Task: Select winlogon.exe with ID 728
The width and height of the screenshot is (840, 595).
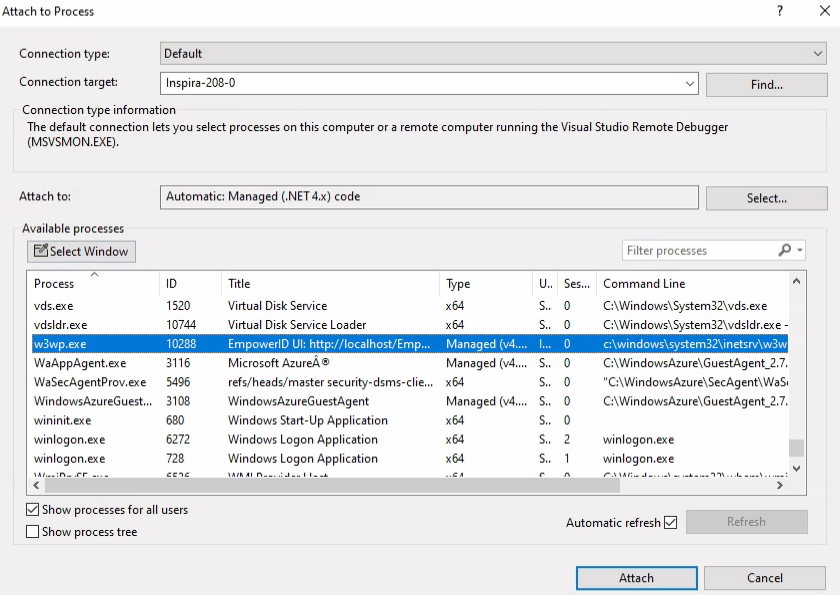Action: (410, 458)
